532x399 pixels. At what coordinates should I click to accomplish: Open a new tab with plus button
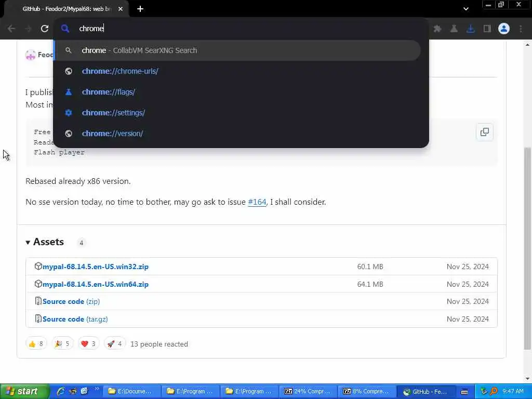[x=140, y=9]
